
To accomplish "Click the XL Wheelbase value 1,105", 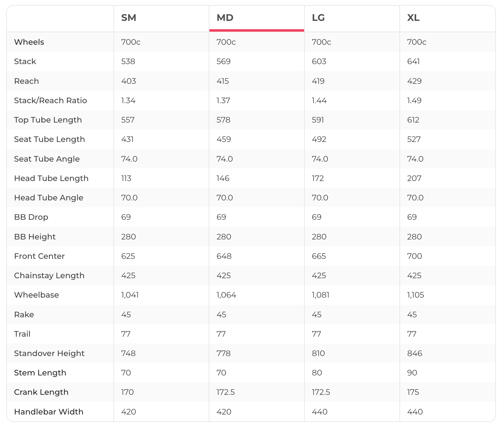I will [x=416, y=295].
